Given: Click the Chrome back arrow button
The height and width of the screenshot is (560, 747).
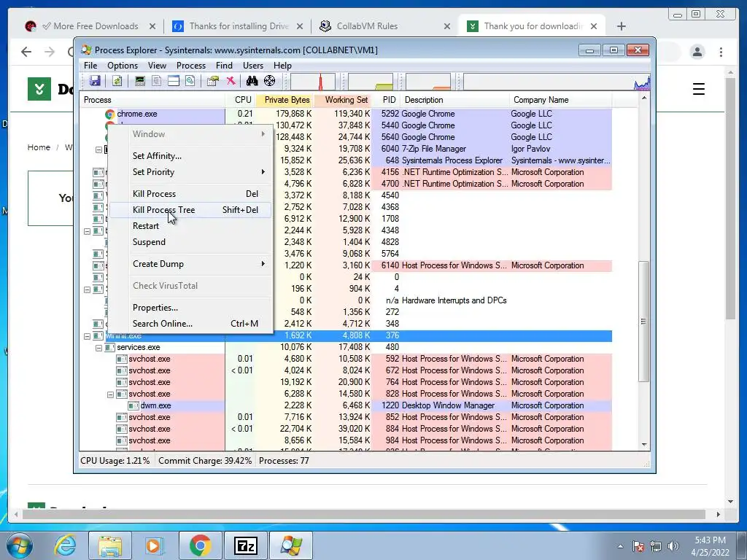Looking at the screenshot, I should [26, 52].
